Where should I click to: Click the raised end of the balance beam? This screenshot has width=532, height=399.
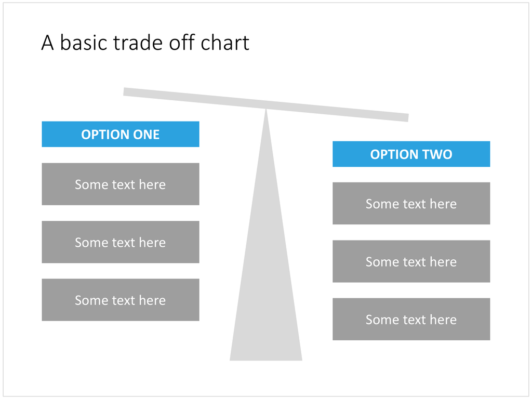coord(128,91)
